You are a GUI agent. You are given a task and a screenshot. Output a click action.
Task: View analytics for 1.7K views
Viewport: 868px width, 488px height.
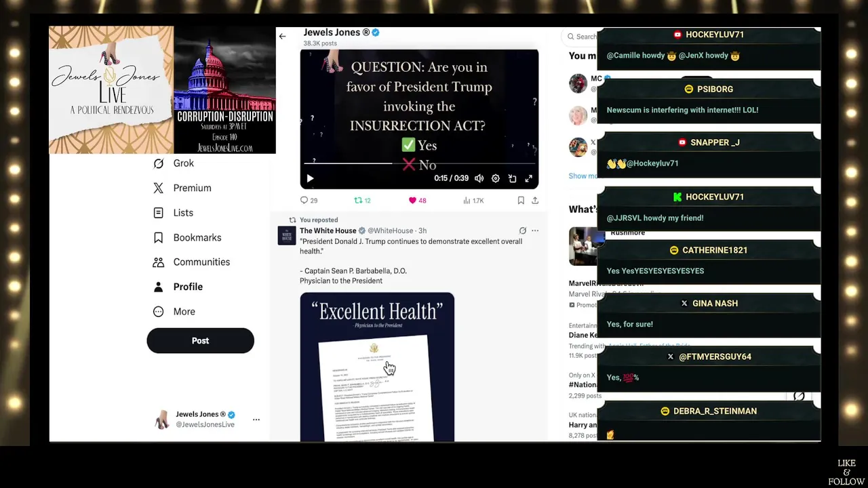[473, 201]
